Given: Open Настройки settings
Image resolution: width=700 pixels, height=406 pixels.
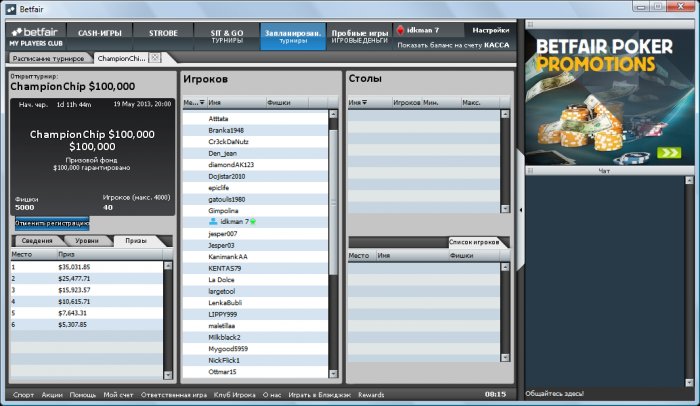Looking at the screenshot, I should click(x=491, y=30).
